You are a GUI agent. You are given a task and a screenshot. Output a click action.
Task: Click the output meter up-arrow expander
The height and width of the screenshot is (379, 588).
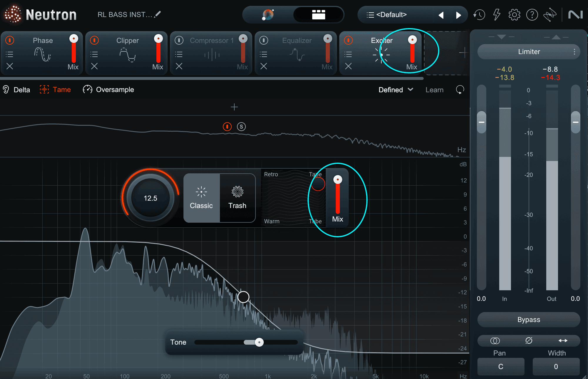(x=556, y=37)
